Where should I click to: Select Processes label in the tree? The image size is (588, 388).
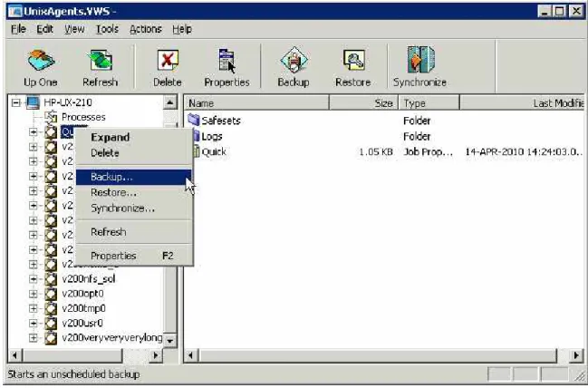coord(83,117)
